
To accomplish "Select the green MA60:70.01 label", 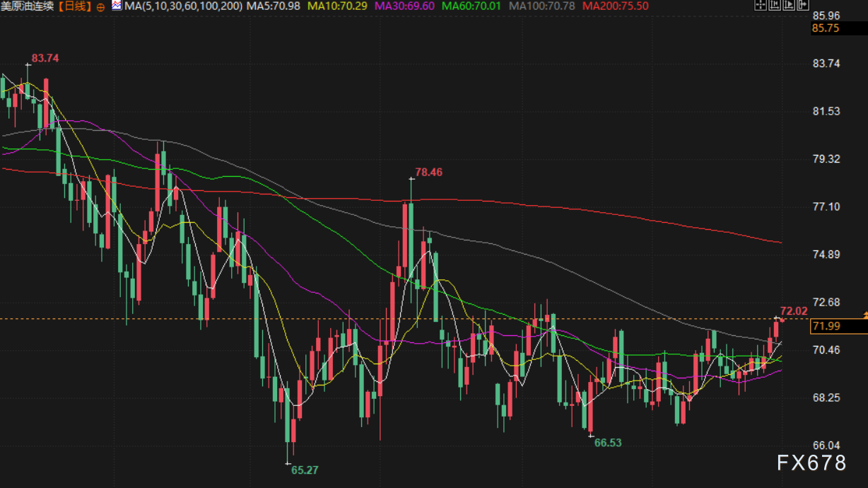I will pyautogui.click(x=472, y=6).
